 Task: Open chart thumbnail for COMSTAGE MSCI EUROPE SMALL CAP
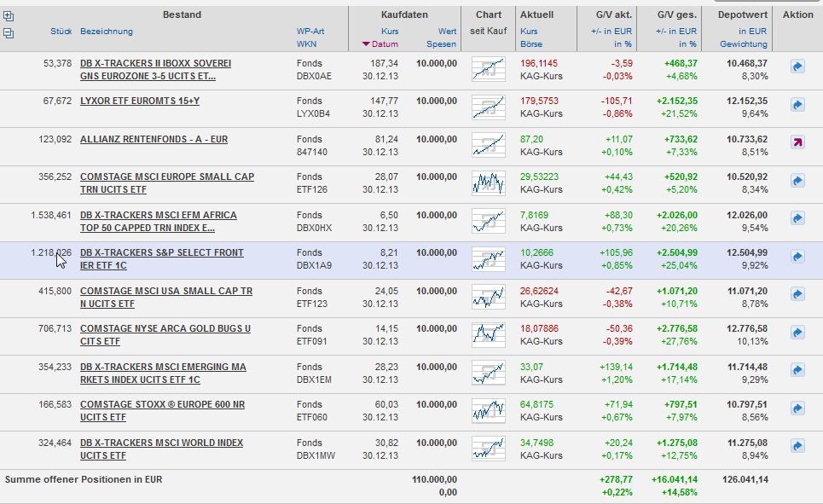(x=489, y=182)
